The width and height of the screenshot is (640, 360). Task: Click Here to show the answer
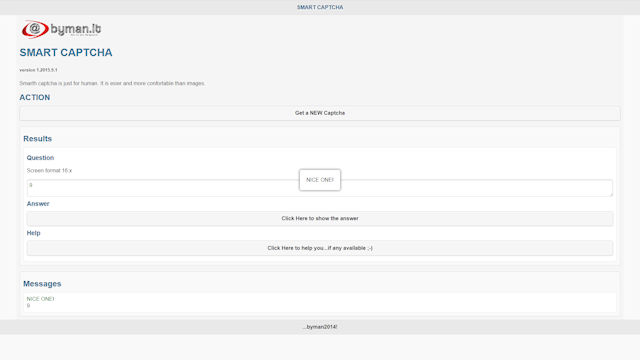pyautogui.click(x=320, y=218)
